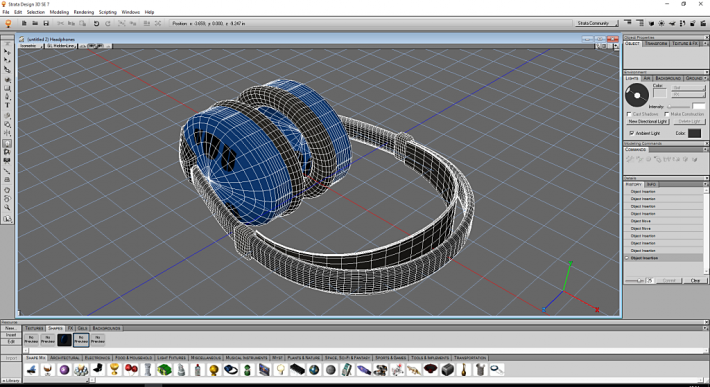This screenshot has height=387, width=710.
Task: Select the Text tool in left toolbar
Action: pos(7,105)
